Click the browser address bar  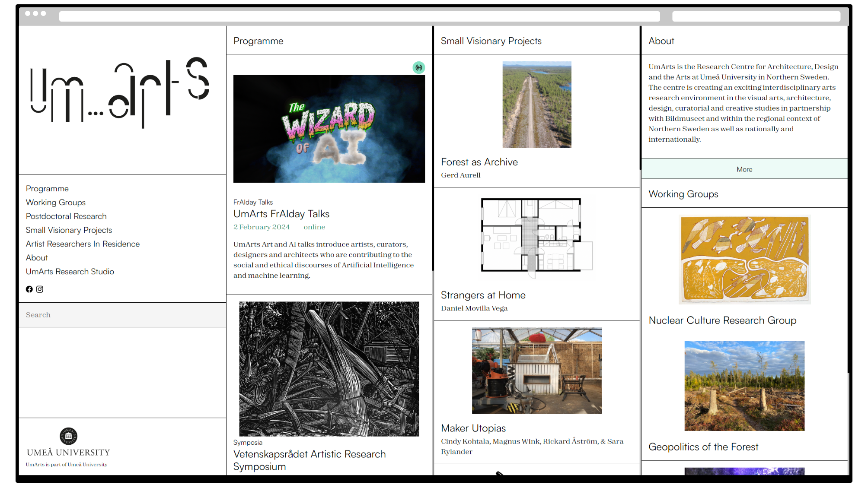pyautogui.click(x=359, y=16)
